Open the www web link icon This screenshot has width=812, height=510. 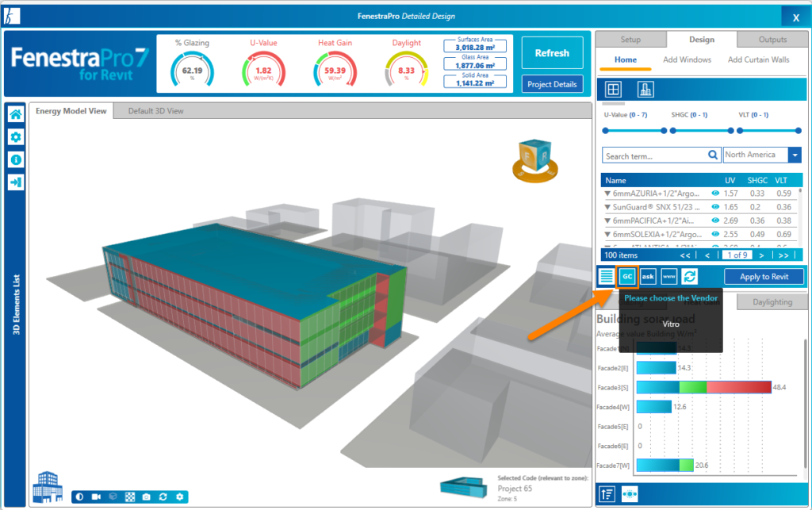pos(668,277)
